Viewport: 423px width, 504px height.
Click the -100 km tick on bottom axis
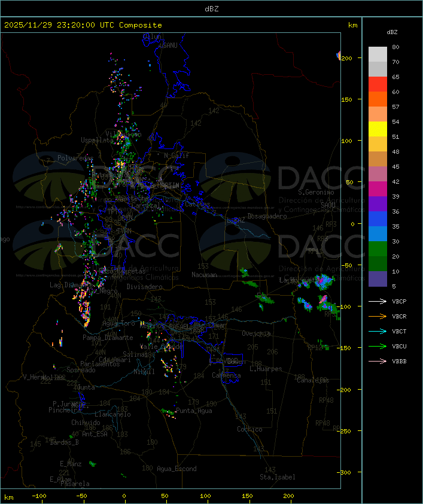39,496
